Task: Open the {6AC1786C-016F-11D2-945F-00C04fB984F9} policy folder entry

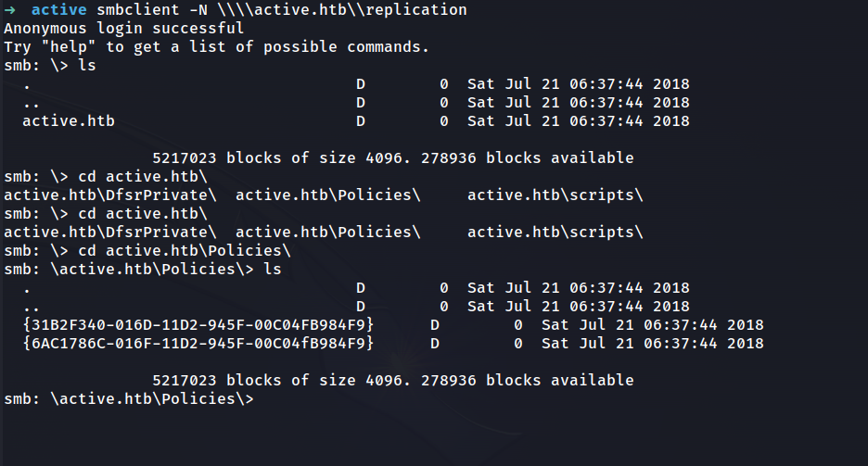Action: (198, 344)
